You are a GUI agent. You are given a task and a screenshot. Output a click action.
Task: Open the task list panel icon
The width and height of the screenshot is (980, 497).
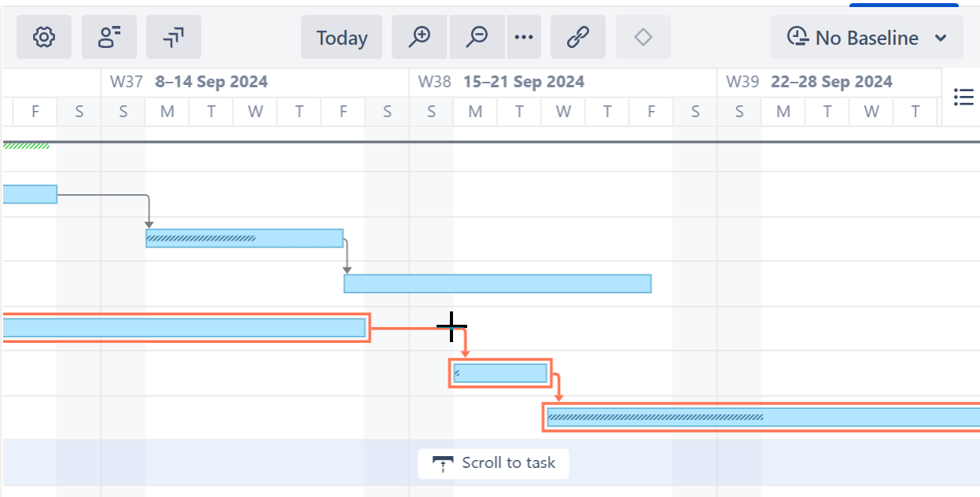[x=963, y=97]
